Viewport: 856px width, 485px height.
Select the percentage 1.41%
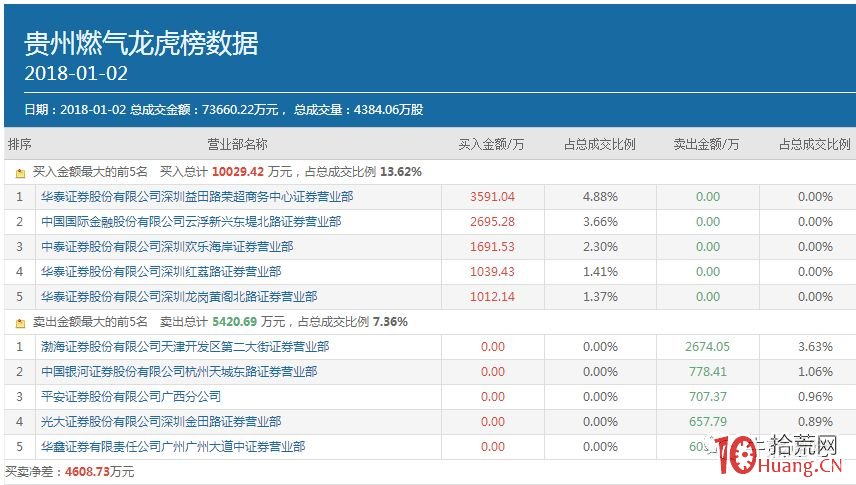(x=601, y=272)
